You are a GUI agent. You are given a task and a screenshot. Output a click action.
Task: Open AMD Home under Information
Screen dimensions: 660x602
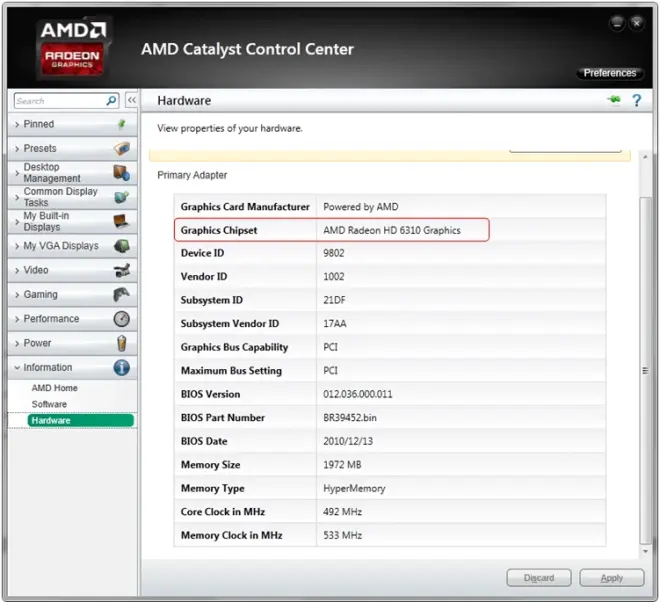(x=55, y=388)
